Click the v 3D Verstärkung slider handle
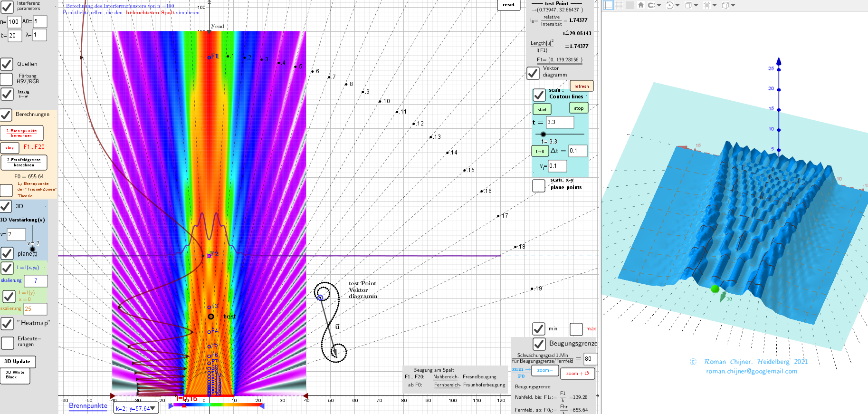Image resolution: width=868 pixels, height=414 pixels. 32,249
